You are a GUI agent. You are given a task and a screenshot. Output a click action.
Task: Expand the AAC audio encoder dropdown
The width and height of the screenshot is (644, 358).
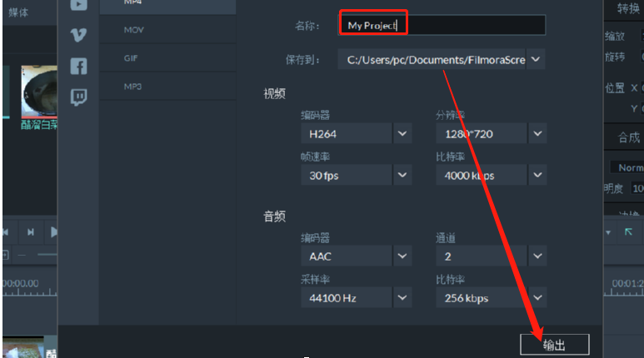pos(402,256)
